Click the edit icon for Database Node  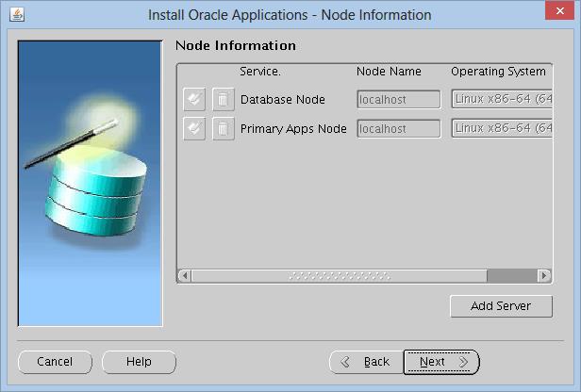click(194, 99)
